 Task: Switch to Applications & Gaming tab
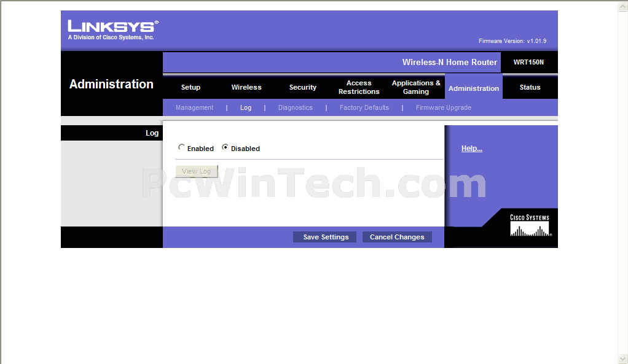tap(416, 87)
